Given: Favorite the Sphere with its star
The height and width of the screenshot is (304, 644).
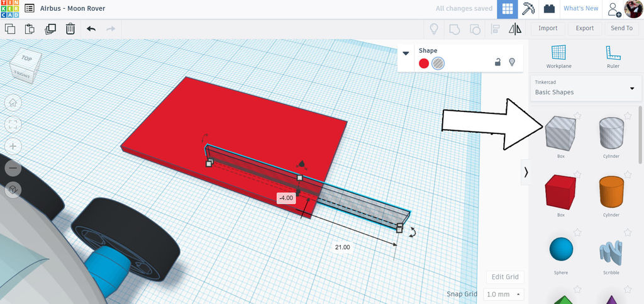Looking at the screenshot, I should (x=577, y=232).
